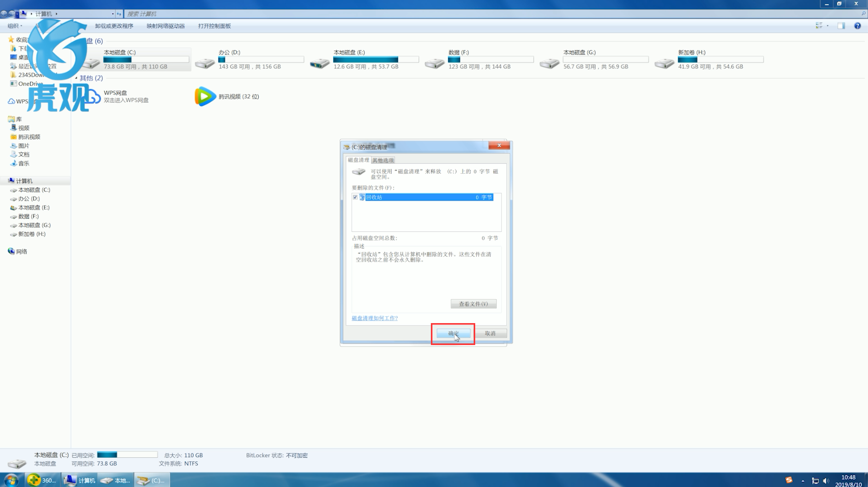Screen dimensions: 868x487
Task: Select the 办公 (D:) drive icon
Action: point(204,63)
